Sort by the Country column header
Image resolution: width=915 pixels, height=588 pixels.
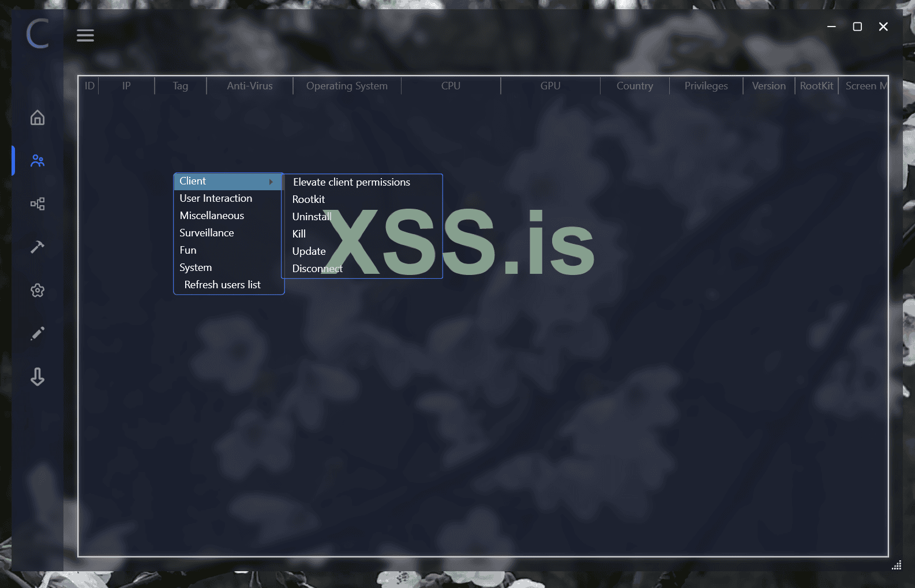point(635,86)
